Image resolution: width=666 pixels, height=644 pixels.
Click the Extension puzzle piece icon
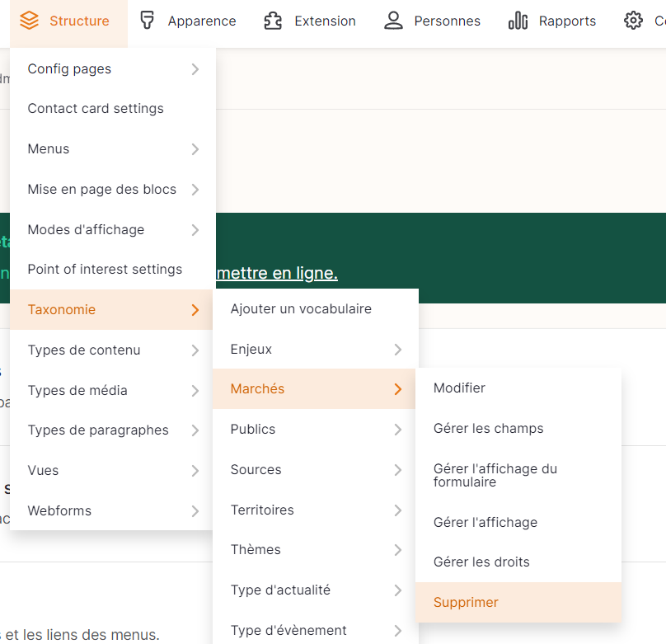tap(273, 21)
